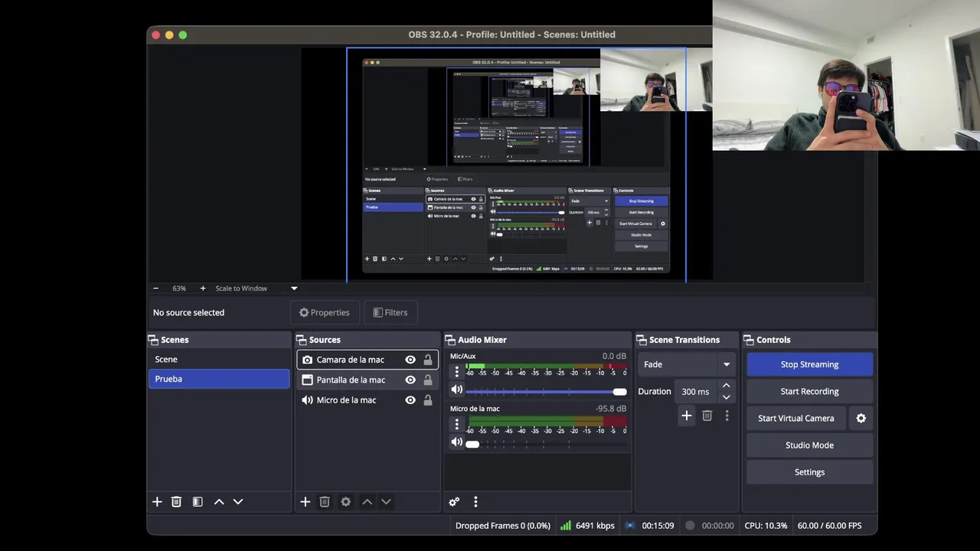The height and width of the screenshot is (551, 980).
Task: Increase transition duration stepper
Action: tap(727, 386)
